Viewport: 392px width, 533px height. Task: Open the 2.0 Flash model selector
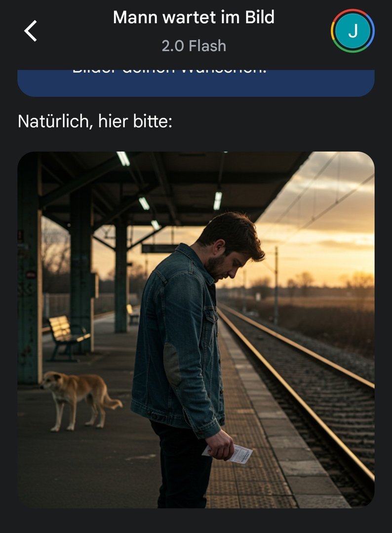point(194,46)
